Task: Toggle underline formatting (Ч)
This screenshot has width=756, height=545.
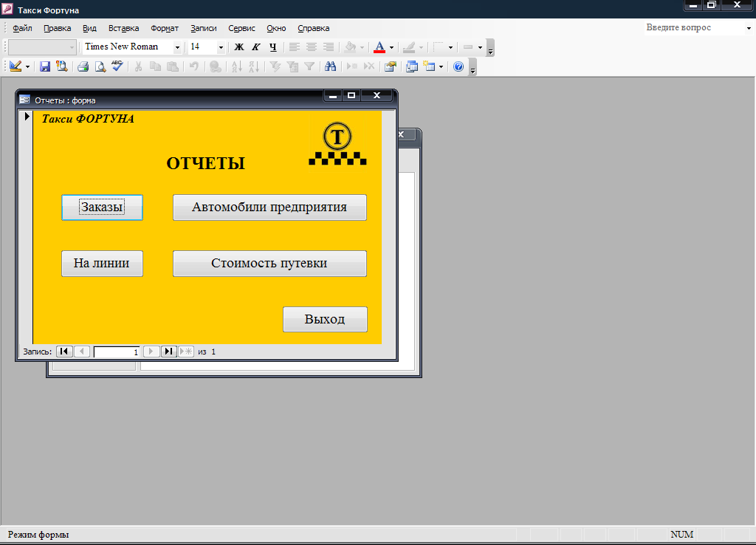Action: point(273,47)
